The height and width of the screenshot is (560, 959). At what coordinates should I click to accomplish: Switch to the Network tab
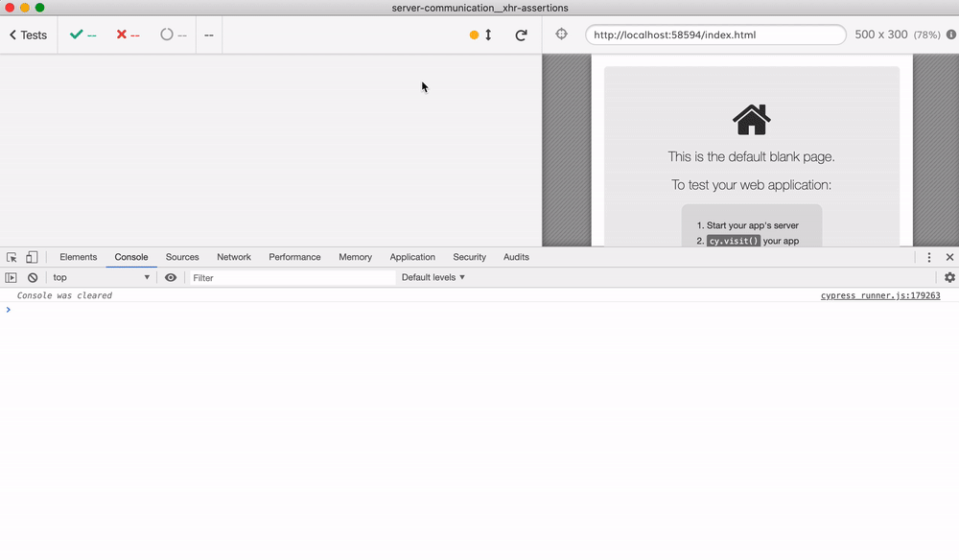click(233, 257)
